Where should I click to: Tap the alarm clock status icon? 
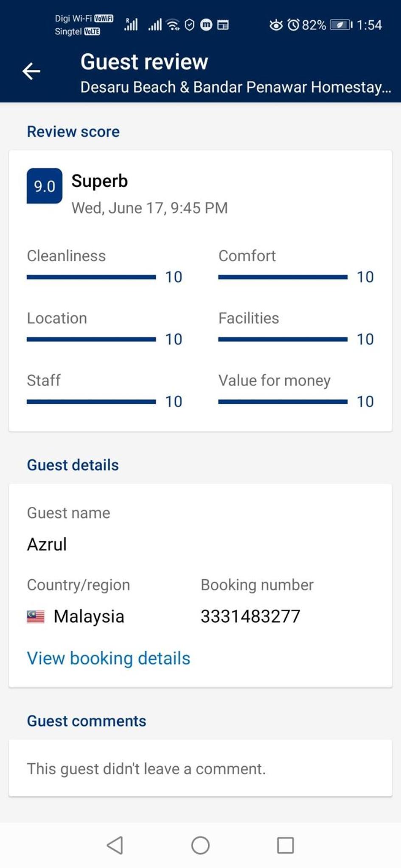tap(294, 25)
